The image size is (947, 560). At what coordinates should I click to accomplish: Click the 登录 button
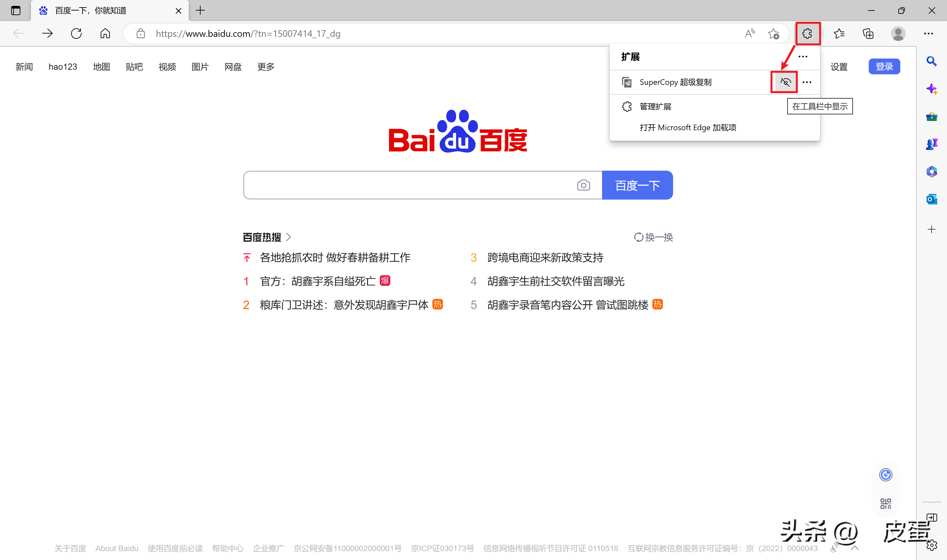pyautogui.click(x=885, y=66)
